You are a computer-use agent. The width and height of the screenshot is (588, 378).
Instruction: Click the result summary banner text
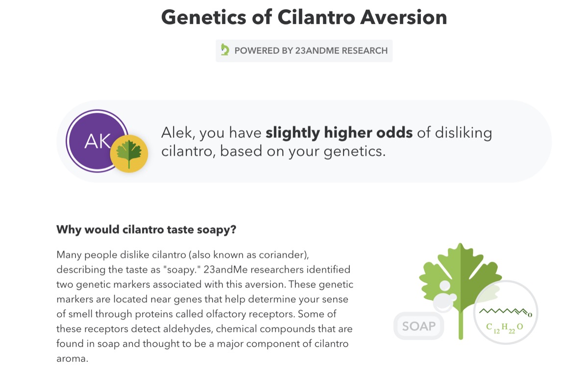(x=326, y=142)
